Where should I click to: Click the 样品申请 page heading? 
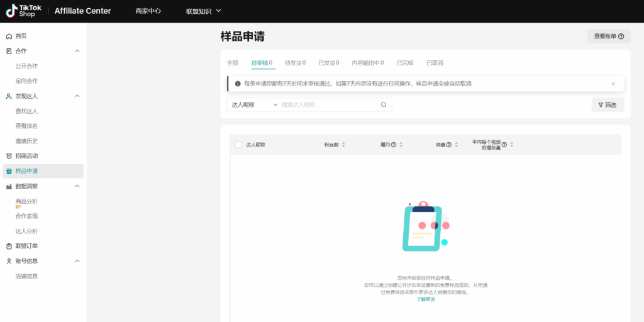point(242,36)
